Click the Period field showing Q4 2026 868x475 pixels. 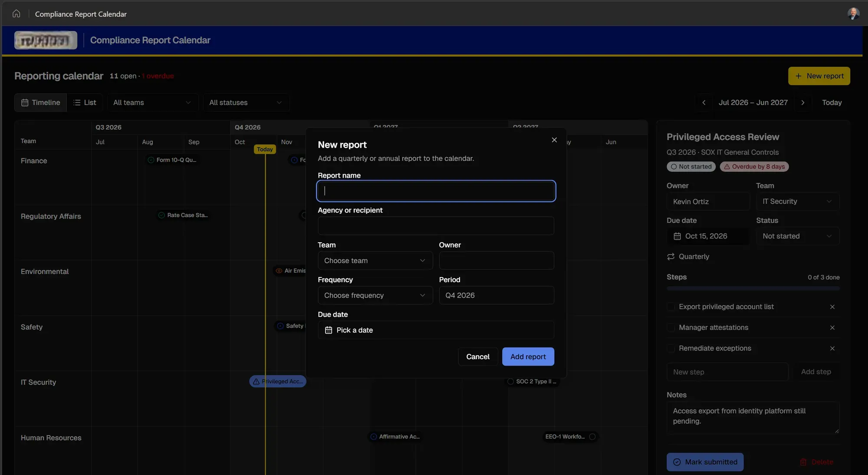tap(496, 295)
